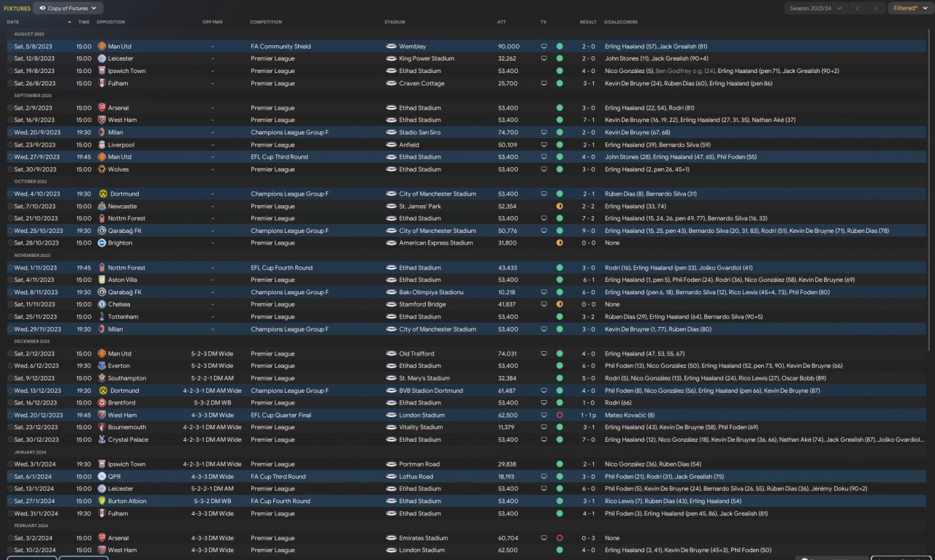Click the Brighton club badge

point(102,243)
